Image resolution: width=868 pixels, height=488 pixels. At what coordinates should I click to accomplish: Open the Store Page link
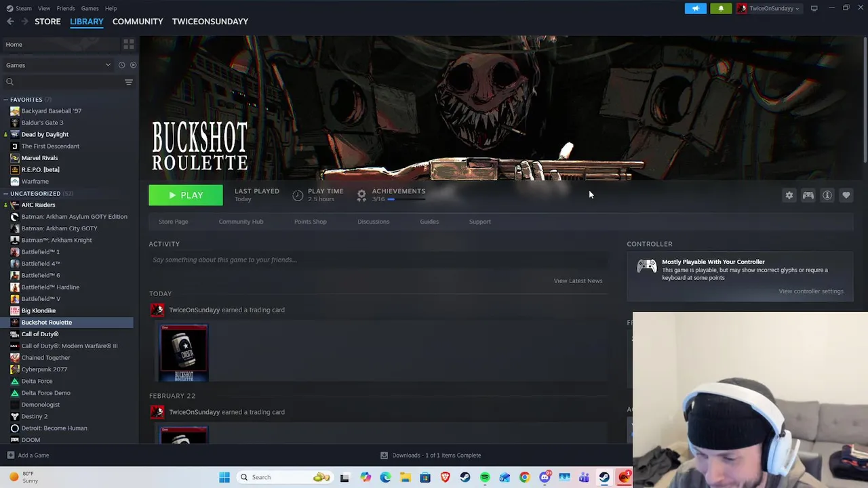(174, 222)
